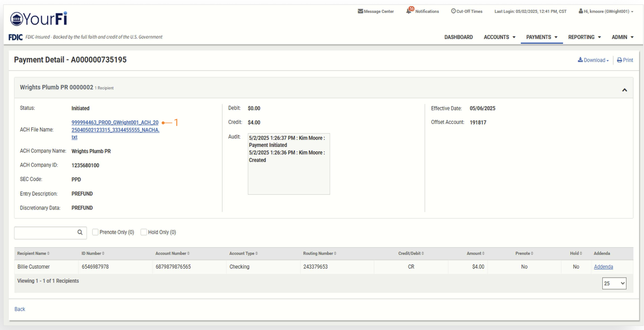Open the Dashboard tab

point(458,37)
